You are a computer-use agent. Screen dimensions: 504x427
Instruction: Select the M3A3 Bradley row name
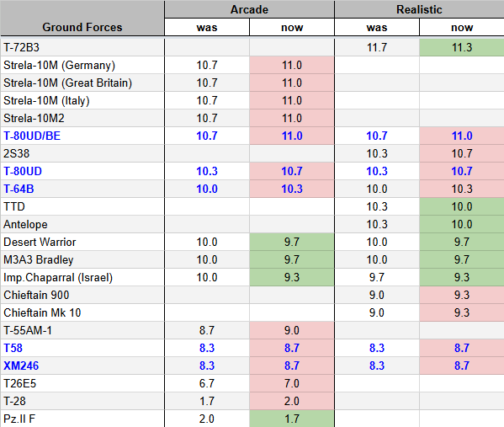point(38,259)
